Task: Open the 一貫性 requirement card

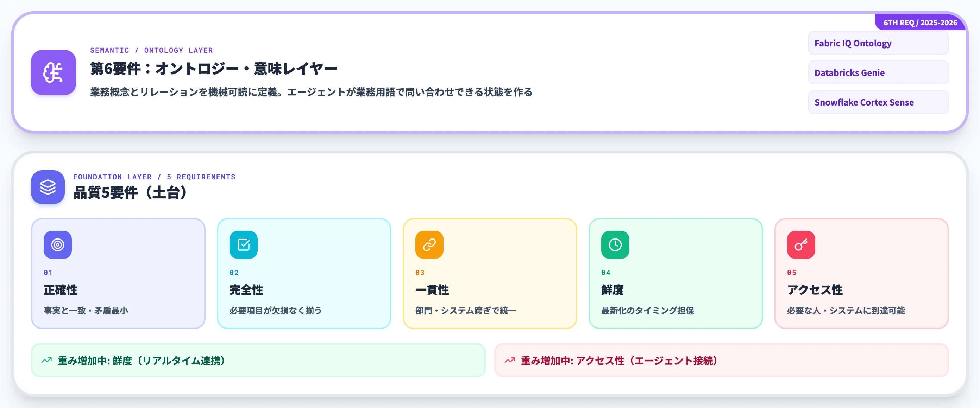Action: click(x=490, y=273)
